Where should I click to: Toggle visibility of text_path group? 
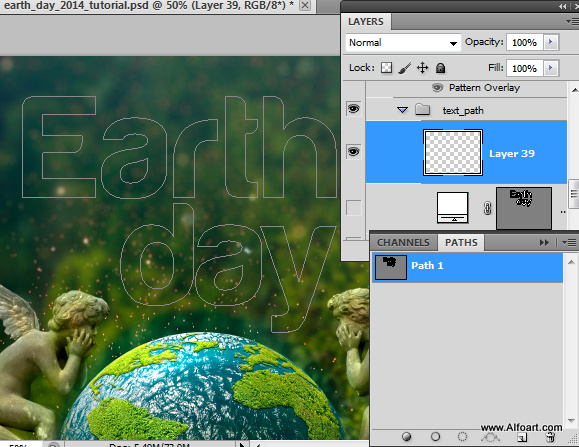click(x=353, y=109)
